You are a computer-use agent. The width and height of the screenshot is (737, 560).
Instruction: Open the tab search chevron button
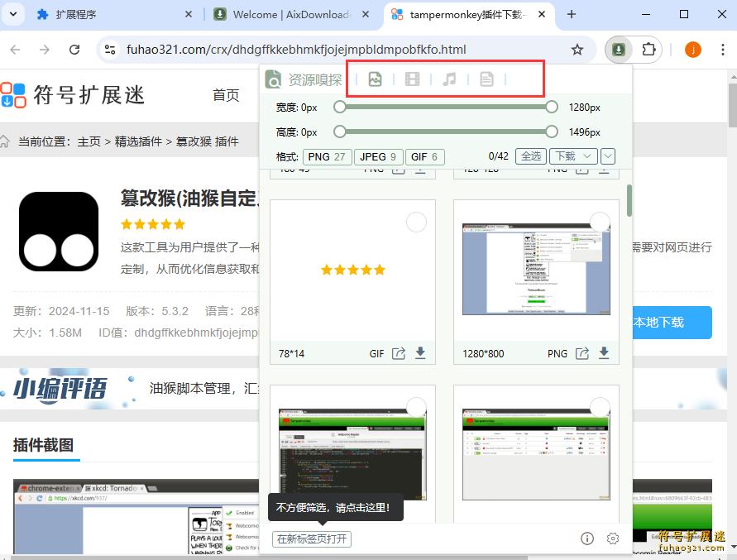click(13, 14)
